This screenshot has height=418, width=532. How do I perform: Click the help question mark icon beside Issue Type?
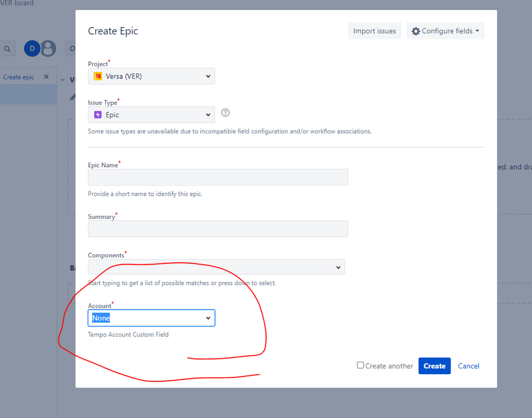[x=225, y=112]
